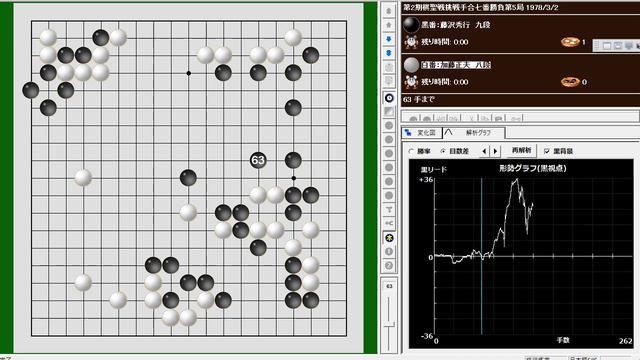Click the monitor icon in floating mini toolbar

(629, 46)
